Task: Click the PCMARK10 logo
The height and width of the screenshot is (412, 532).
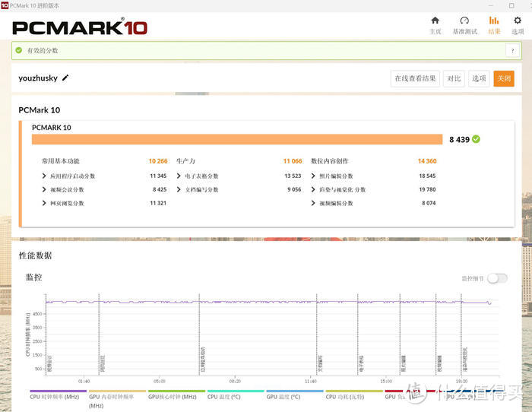Action: pyautogui.click(x=80, y=27)
